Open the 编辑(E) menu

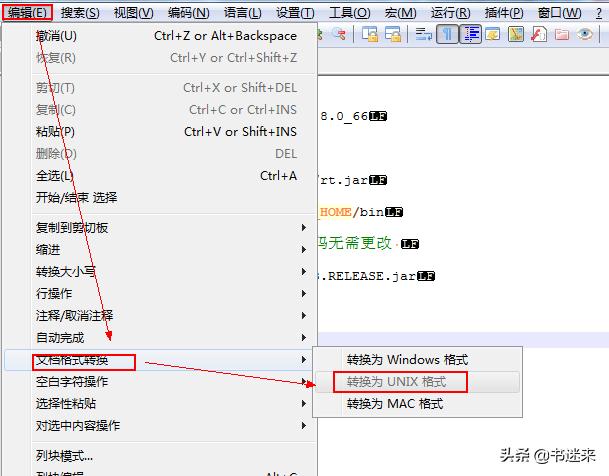[27, 13]
